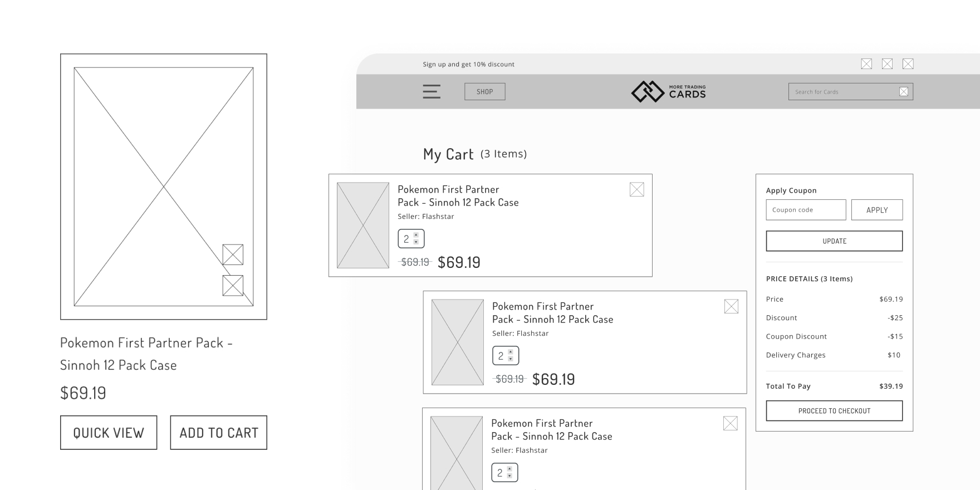Click the Sign up discount link
The width and height of the screenshot is (980, 490).
(468, 65)
